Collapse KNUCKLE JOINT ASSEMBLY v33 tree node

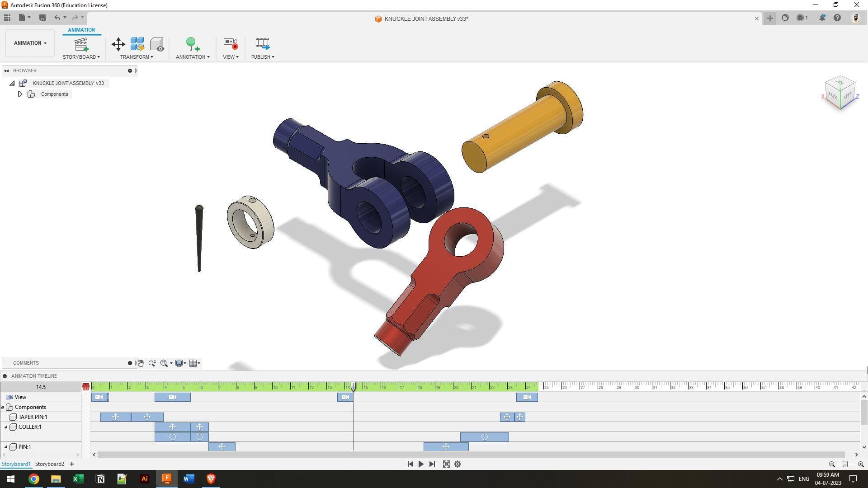[x=12, y=83]
